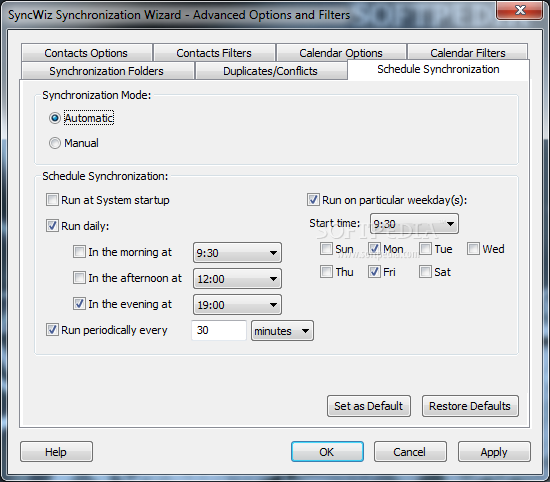Open Help for this dialog

point(56,451)
